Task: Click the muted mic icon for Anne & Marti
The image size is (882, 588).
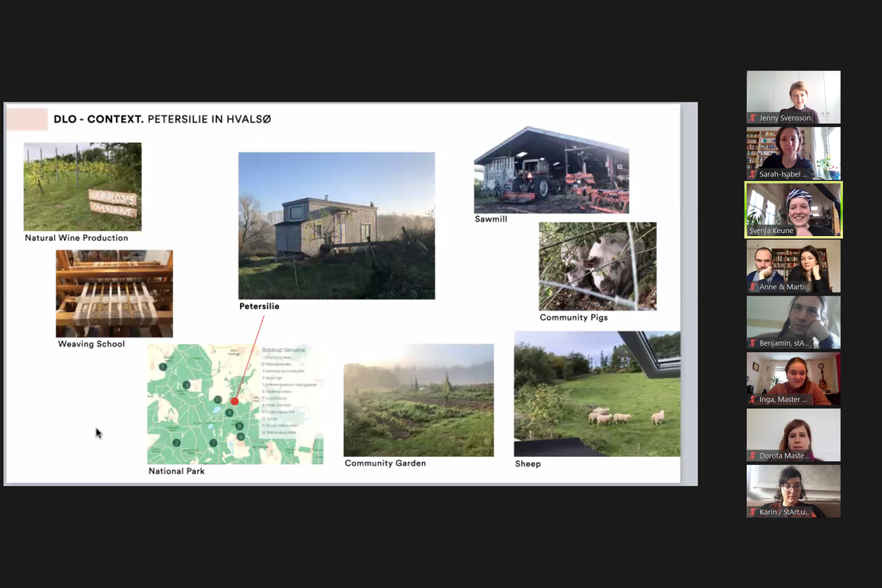Action: tap(752, 287)
